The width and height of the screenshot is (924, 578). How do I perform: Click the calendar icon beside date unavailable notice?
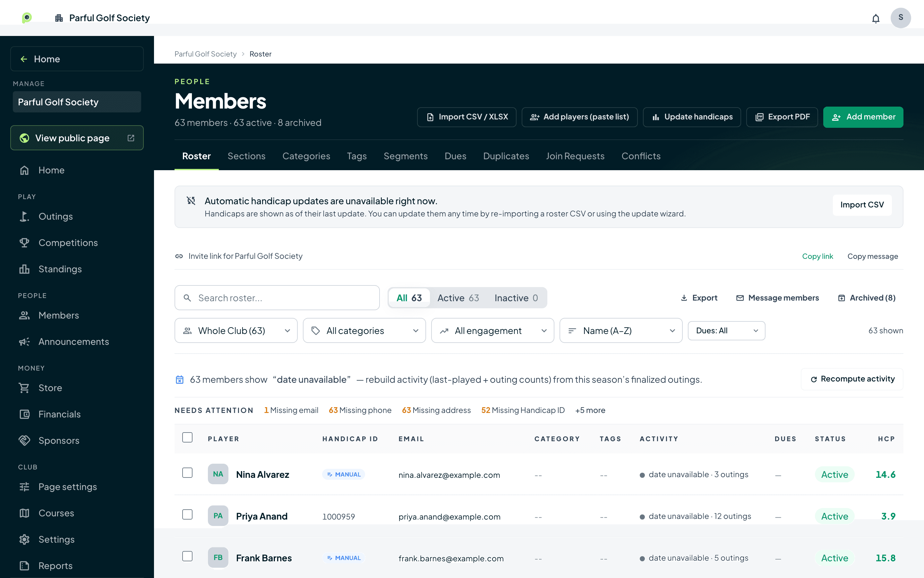(x=179, y=380)
